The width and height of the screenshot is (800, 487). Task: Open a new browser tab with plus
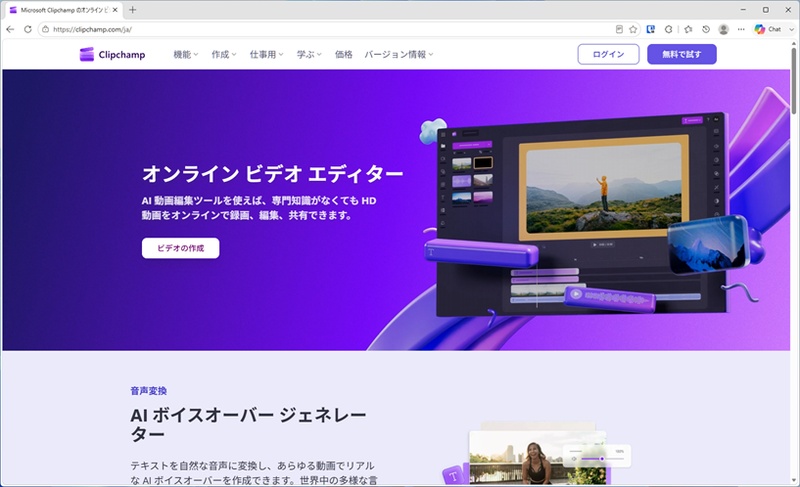pos(133,10)
